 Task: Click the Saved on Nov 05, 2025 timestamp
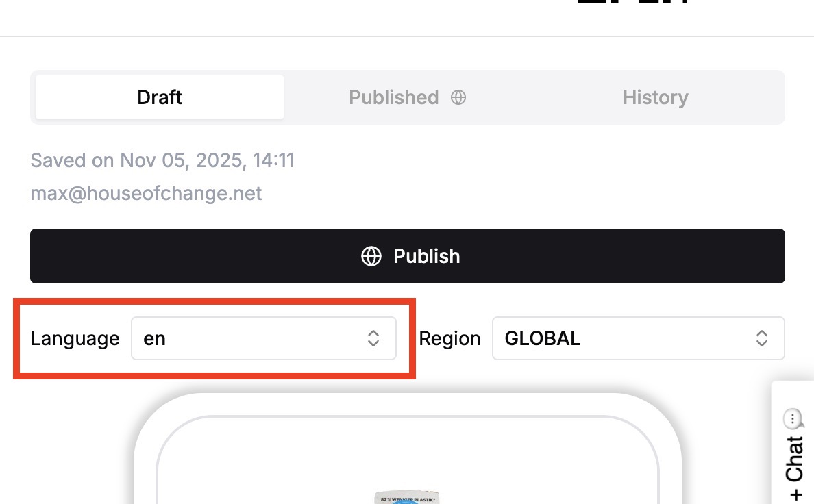tap(162, 160)
